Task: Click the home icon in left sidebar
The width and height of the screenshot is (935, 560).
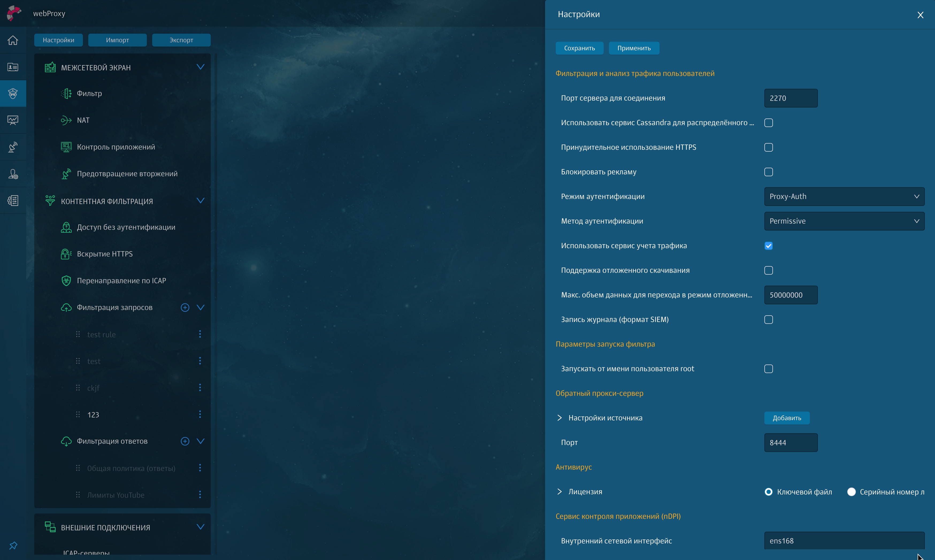Action: coord(13,40)
